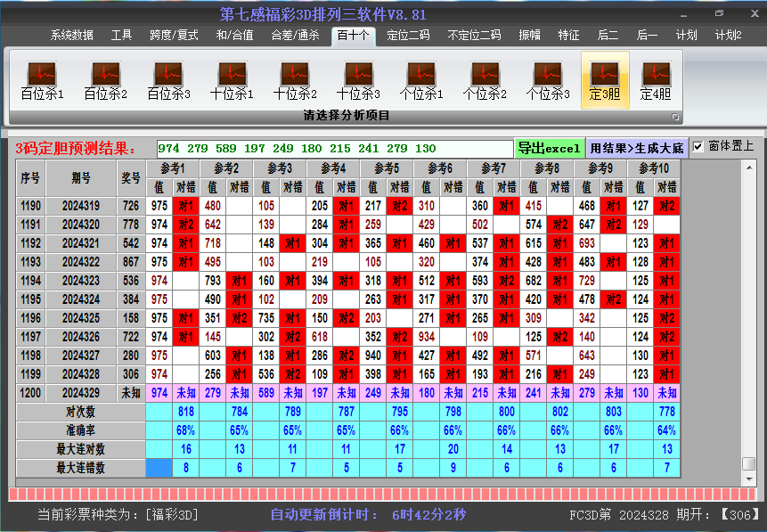Click the table scrollbar thumb
Viewport: 767px width, 532px height.
point(749,463)
